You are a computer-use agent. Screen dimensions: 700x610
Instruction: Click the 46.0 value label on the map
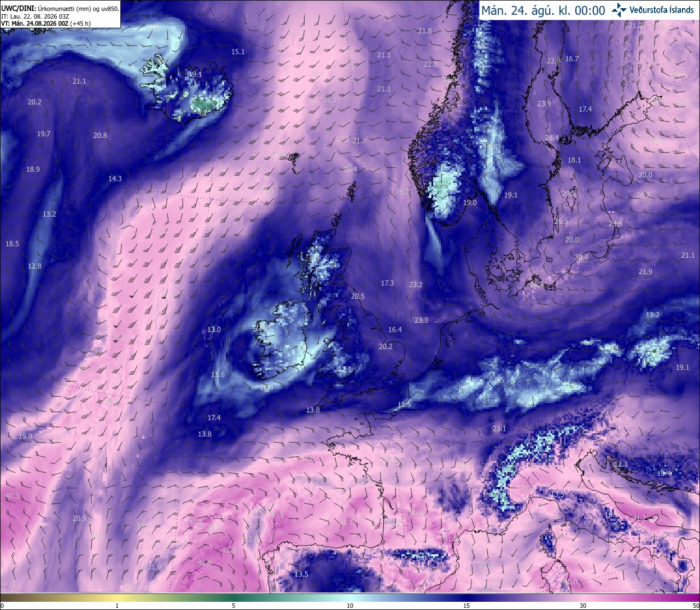(x=205, y=563)
